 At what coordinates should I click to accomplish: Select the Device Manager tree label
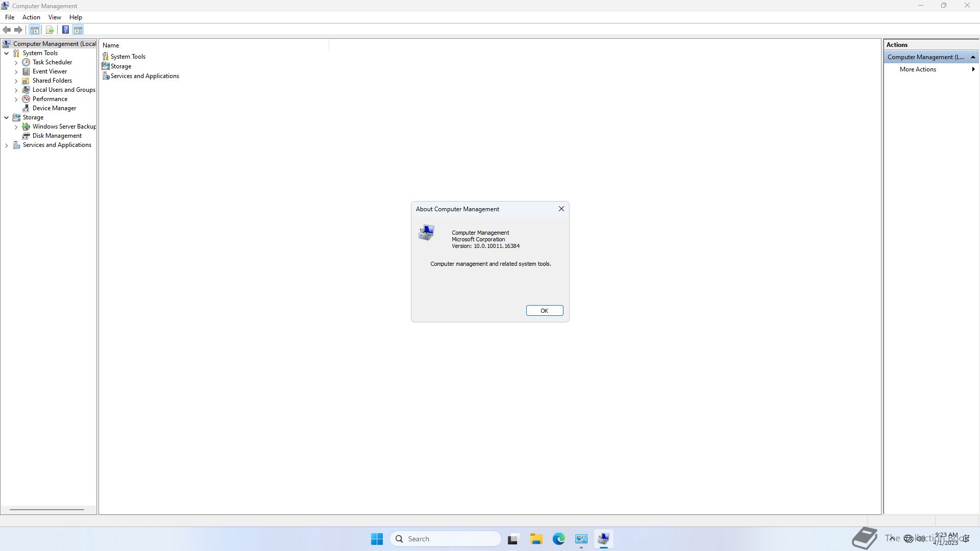54,108
